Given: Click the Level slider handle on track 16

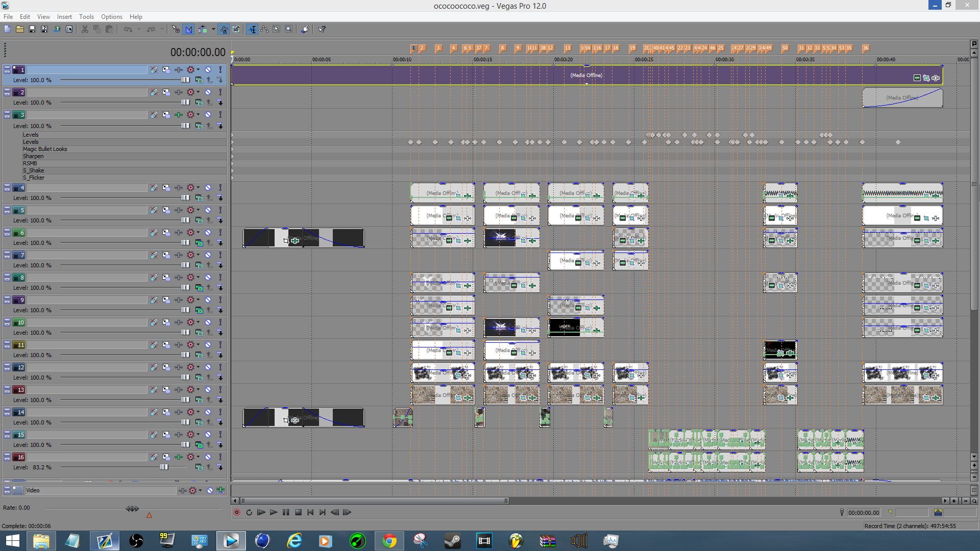Looking at the screenshot, I should (x=164, y=467).
